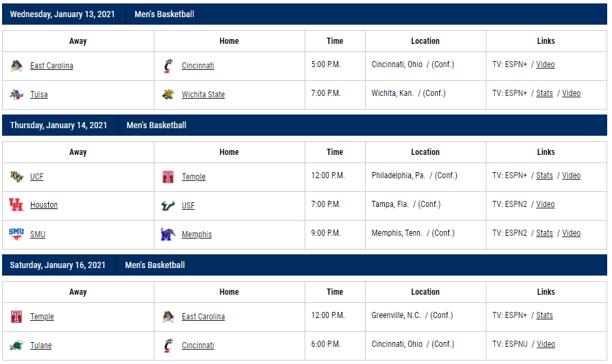Image resolution: width=612 pixels, height=364 pixels.
Task: Open the Tulsa team link
Action: pos(39,95)
